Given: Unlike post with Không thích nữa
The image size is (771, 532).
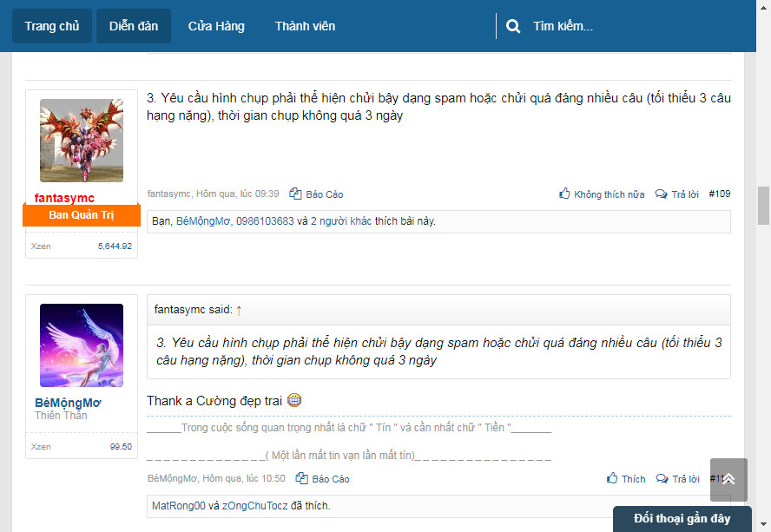Looking at the screenshot, I should coord(602,194).
